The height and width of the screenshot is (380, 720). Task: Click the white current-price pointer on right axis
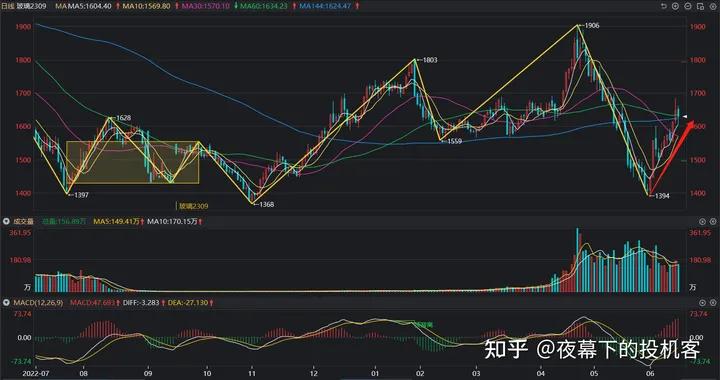pyautogui.click(x=685, y=117)
